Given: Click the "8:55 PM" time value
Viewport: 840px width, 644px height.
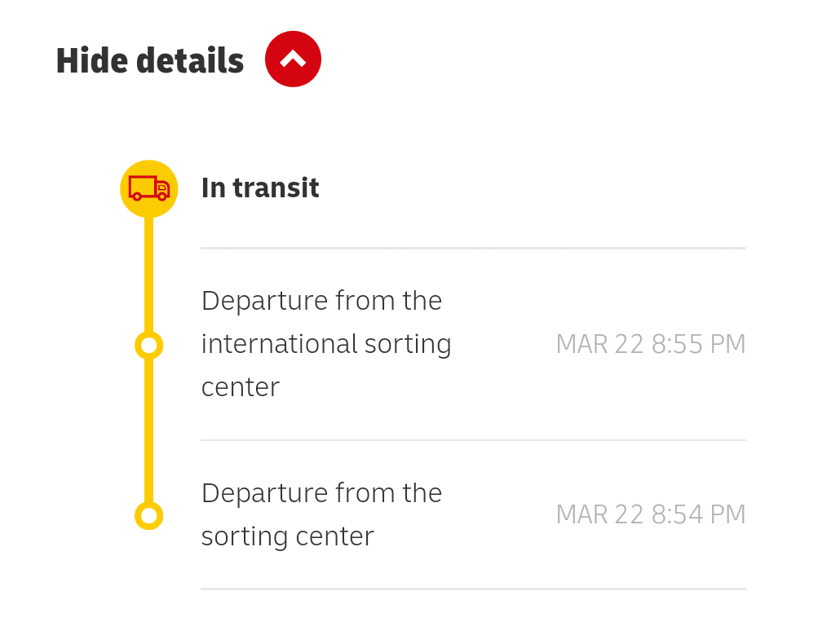Looking at the screenshot, I should coord(698,344).
